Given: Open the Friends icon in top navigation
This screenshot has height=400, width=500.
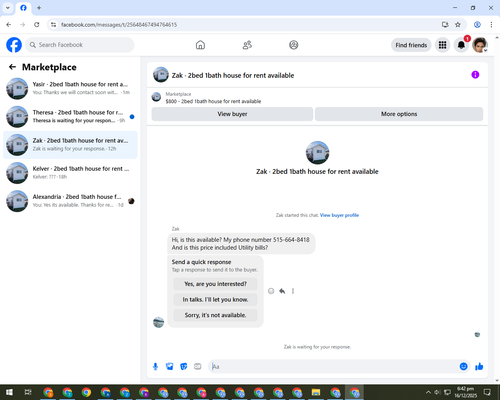Looking at the screenshot, I should click(x=247, y=45).
